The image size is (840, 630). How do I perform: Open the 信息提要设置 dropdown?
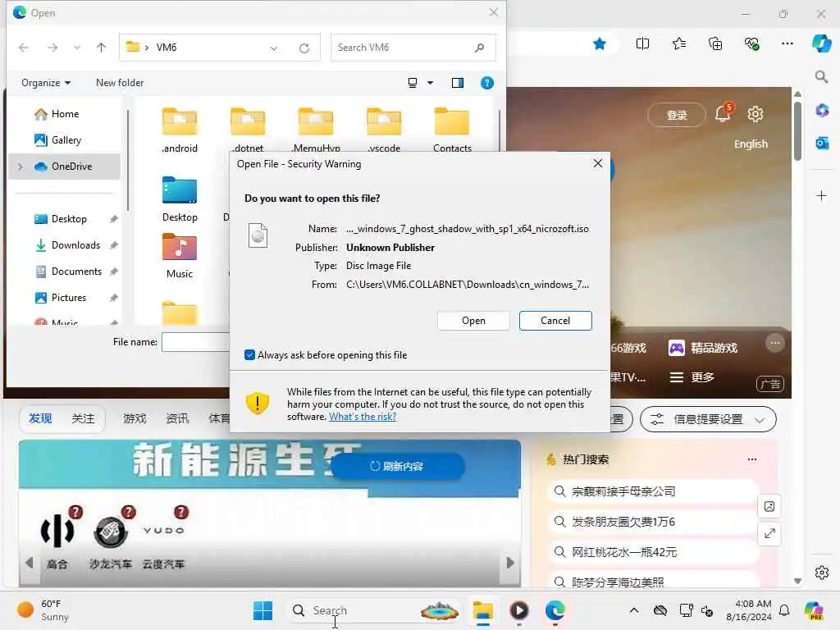click(708, 419)
